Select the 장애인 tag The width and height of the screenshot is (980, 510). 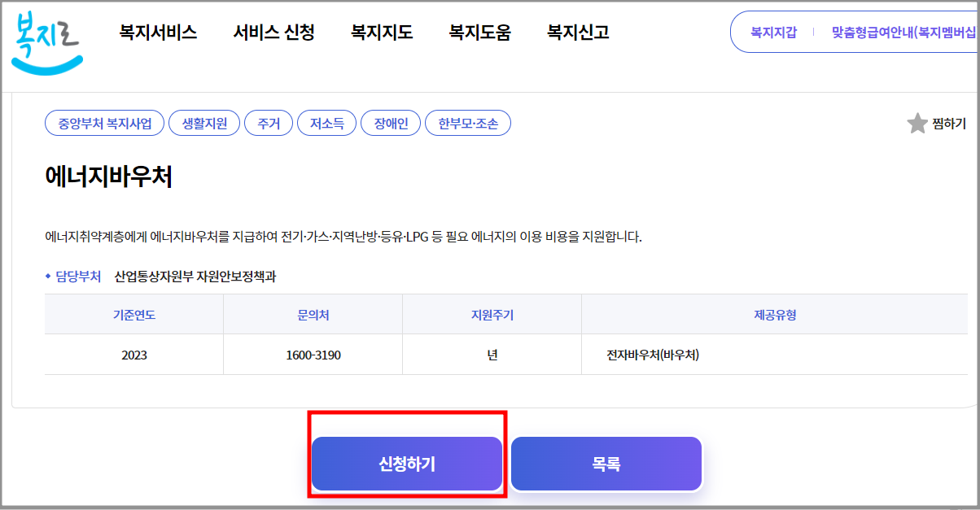coord(391,123)
